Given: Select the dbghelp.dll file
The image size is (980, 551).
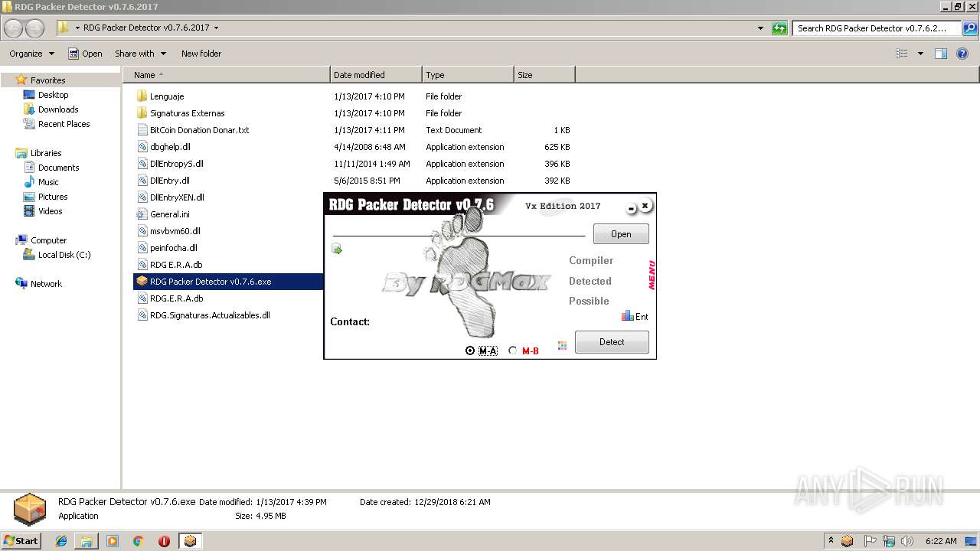Looking at the screenshot, I should [170, 147].
